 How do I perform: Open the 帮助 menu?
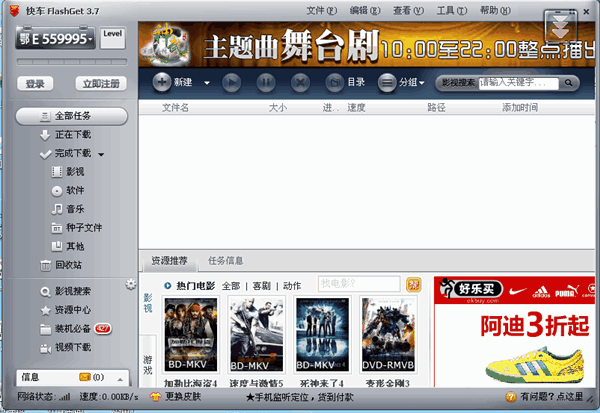495,11
